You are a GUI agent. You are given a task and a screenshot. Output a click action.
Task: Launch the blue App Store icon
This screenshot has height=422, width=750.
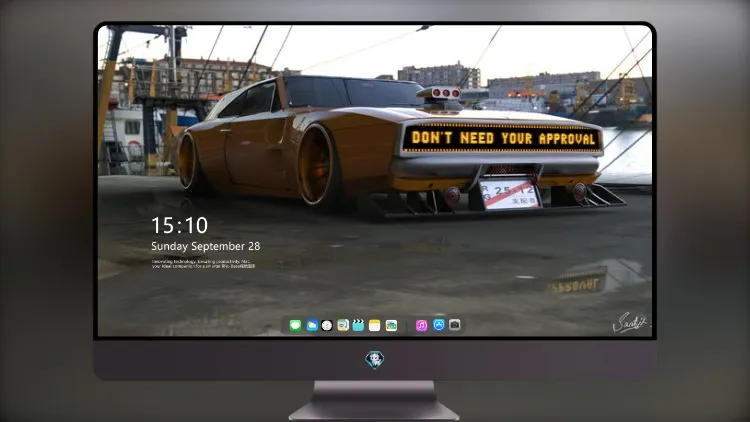(439, 325)
